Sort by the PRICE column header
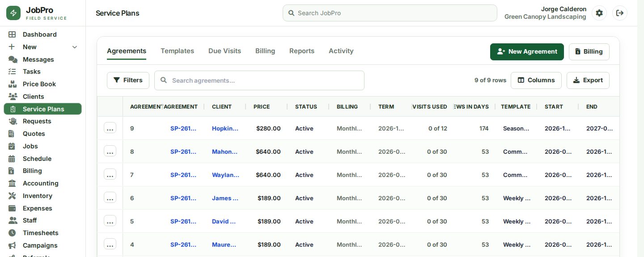This screenshot has width=644, height=257. click(x=262, y=107)
